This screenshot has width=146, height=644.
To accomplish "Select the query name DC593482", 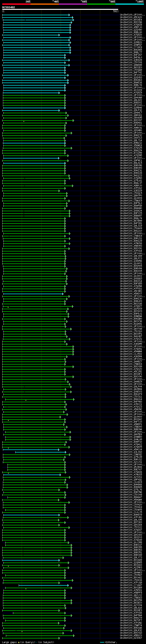I will tap(8, 8).
